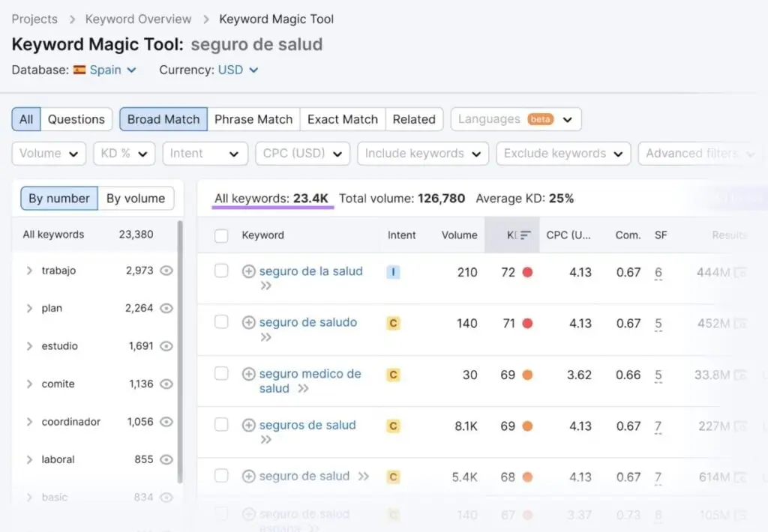Add 'seguro de la salud' via plus icon

[249, 271]
